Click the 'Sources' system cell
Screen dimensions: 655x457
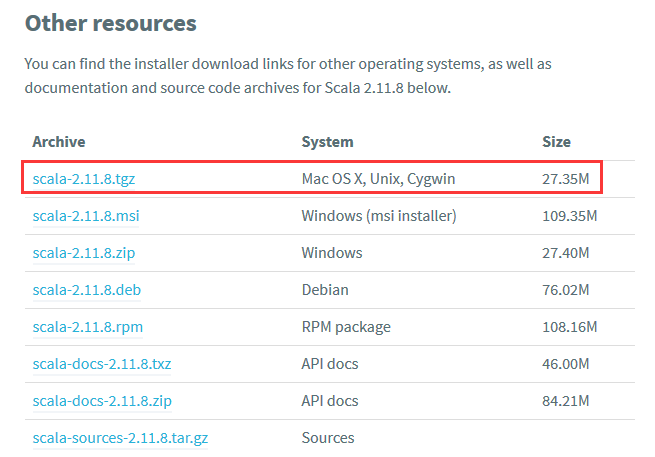click(328, 438)
